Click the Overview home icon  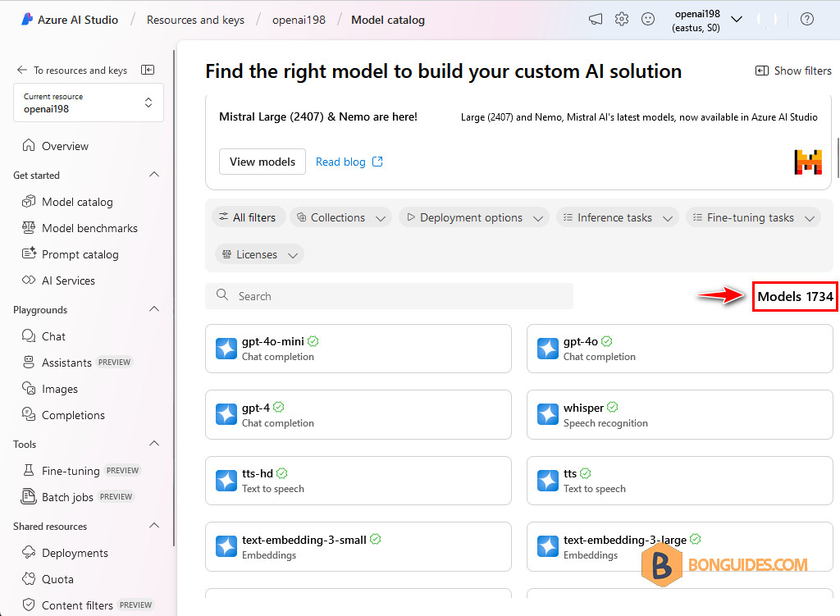pyautogui.click(x=29, y=145)
